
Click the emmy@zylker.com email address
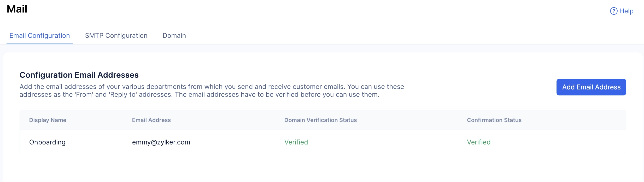(161, 142)
